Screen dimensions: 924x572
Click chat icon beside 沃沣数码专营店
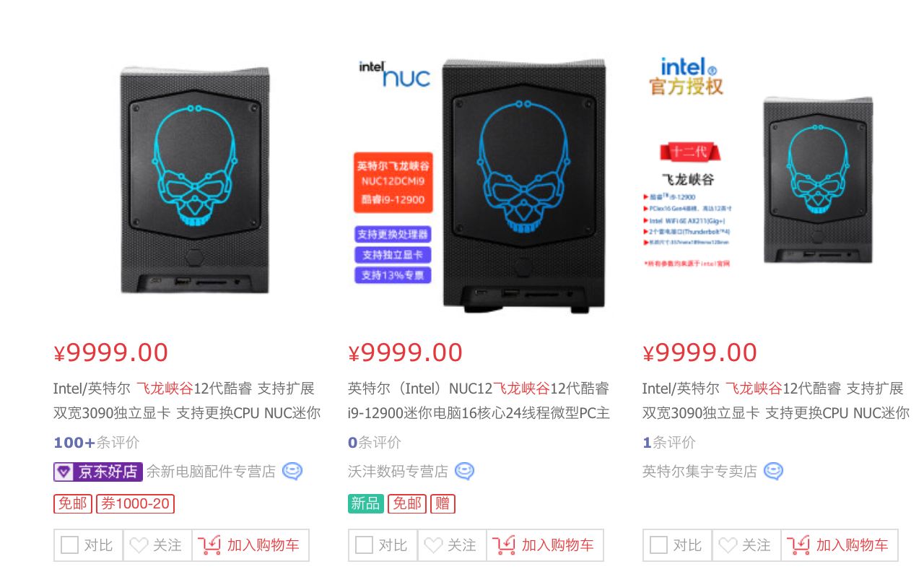tap(465, 472)
